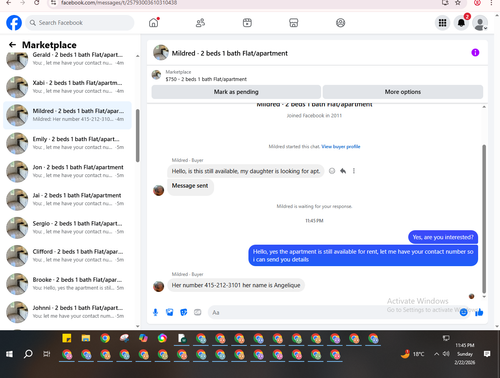
Task: Open Sticky Notes from the taskbar
Action: click(67, 338)
